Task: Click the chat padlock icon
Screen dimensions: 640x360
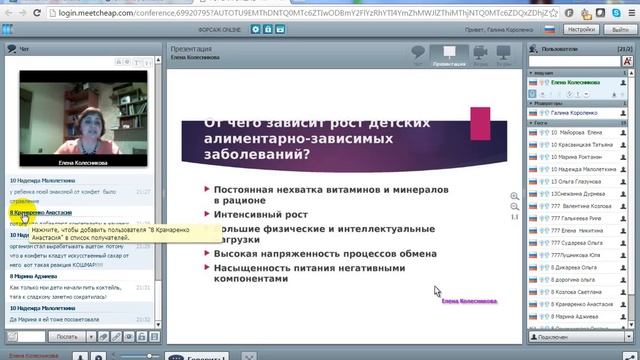Action: pos(142,337)
